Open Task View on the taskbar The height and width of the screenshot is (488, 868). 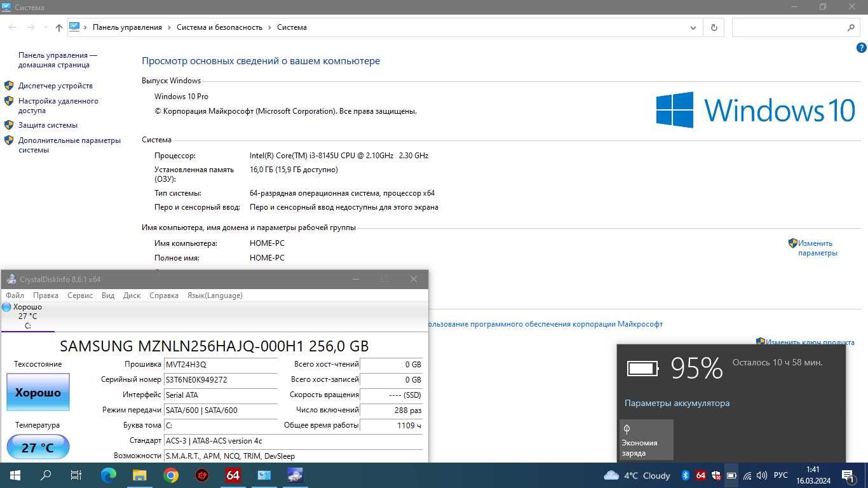[x=76, y=475]
